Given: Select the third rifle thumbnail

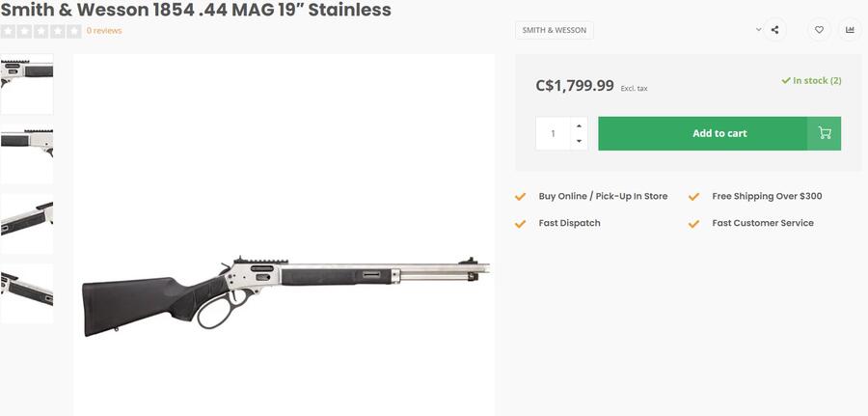Looking at the screenshot, I should click(x=26, y=223).
